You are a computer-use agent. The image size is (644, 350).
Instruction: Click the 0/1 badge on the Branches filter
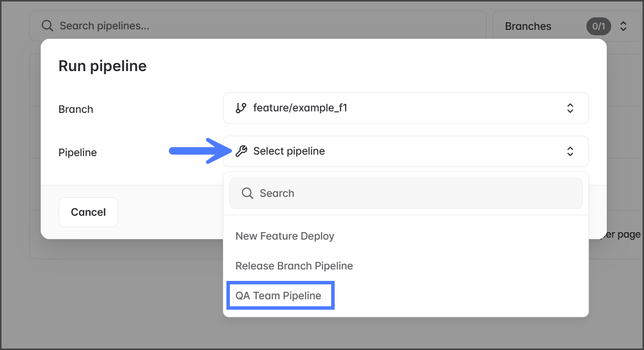pyautogui.click(x=599, y=26)
